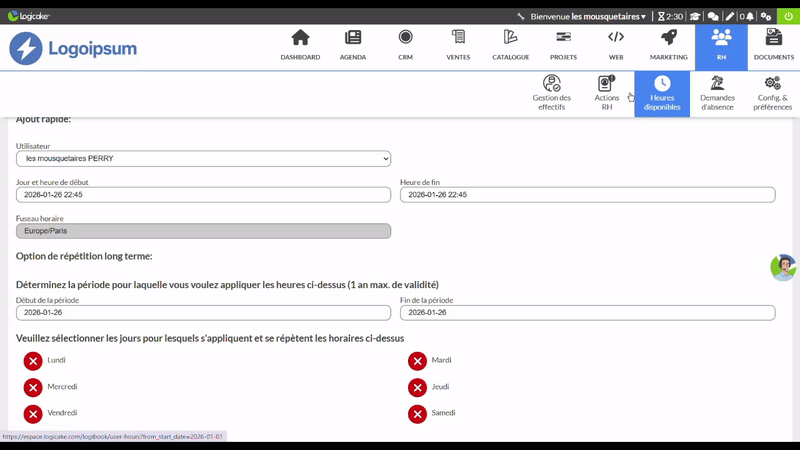Open the notifications bell icon

(x=748, y=17)
